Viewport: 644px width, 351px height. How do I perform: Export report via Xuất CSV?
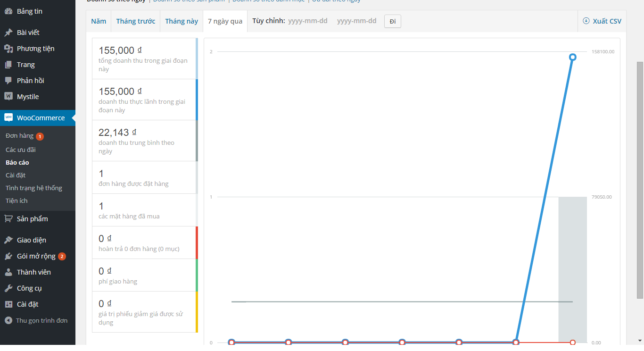point(602,21)
